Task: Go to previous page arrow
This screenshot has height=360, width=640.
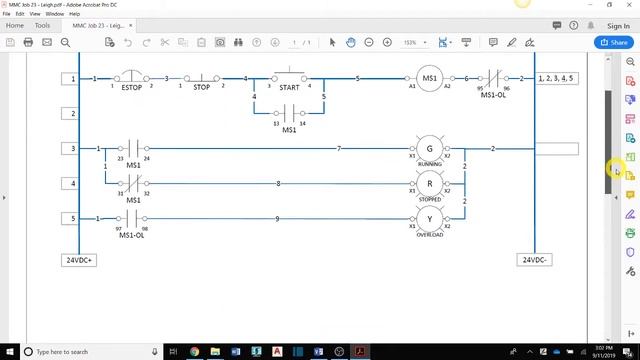Action: click(257, 42)
